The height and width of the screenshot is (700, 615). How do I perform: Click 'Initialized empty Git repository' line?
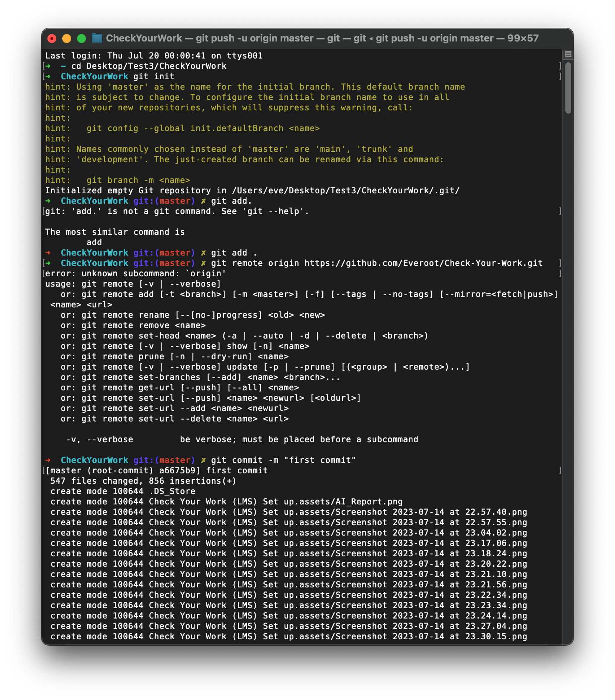[x=252, y=191]
